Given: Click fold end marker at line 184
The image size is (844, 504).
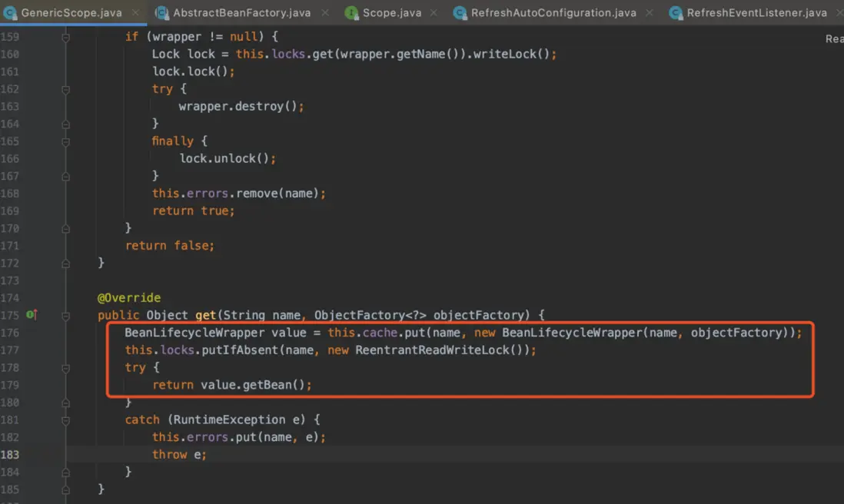Looking at the screenshot, I should (65, 472).
